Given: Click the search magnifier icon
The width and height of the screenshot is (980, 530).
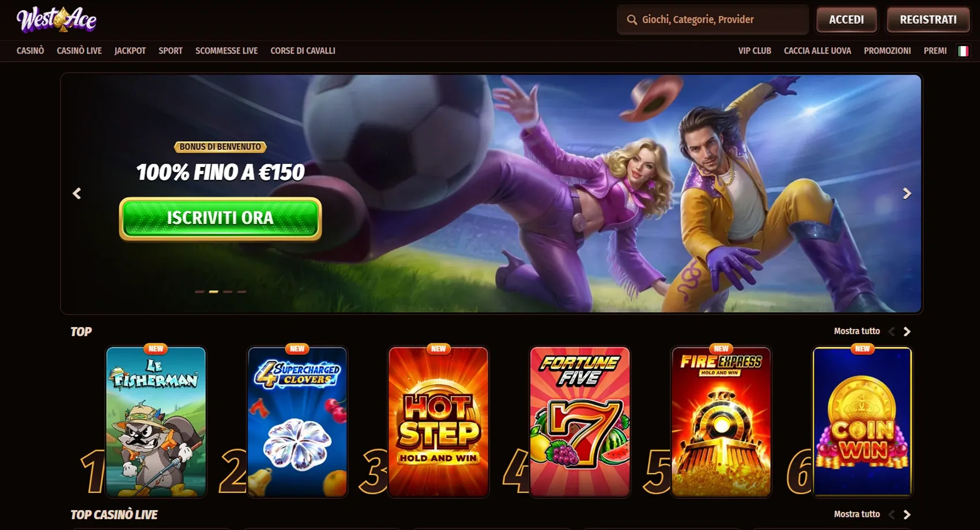Looking at the screenshot, I should (632, 20).
